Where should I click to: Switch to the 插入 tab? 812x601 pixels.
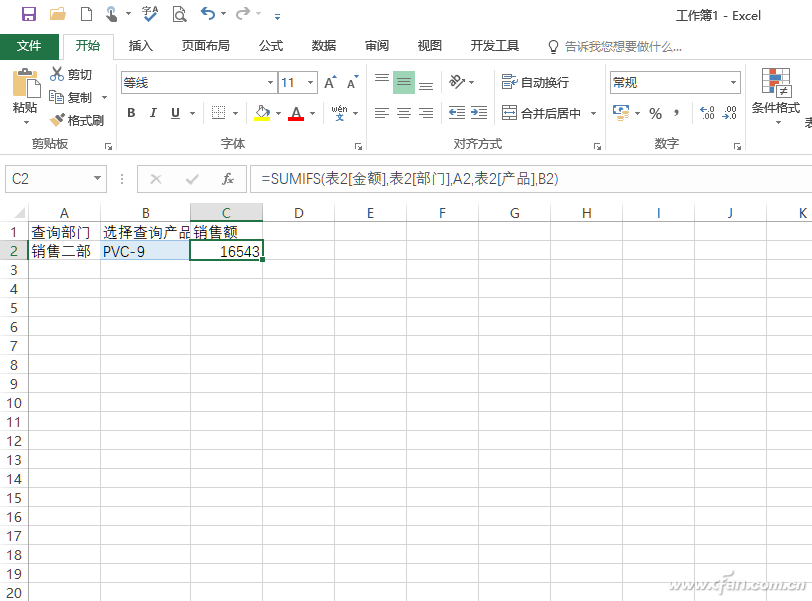pos(141,46)
